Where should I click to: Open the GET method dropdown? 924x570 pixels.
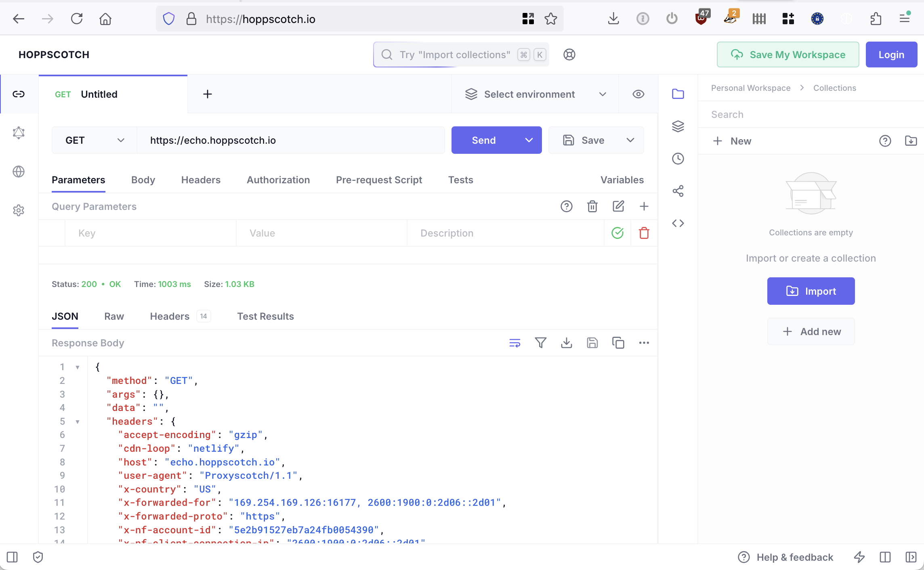pyautogui.click(x=94, y=140)
